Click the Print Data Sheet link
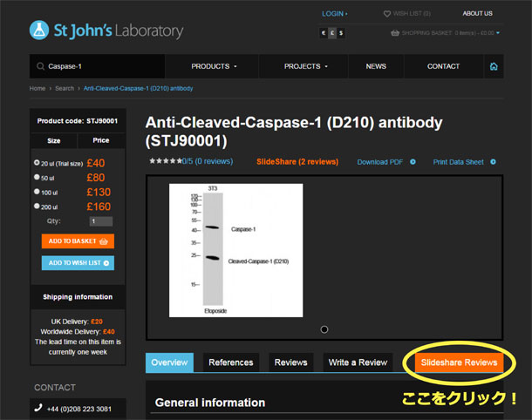 [x=458, y=162]
